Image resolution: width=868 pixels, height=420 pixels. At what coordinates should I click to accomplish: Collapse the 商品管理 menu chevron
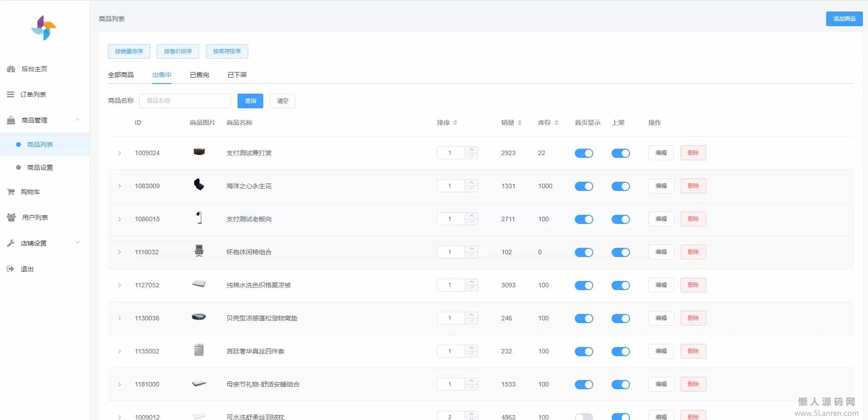tap(77, 120)
